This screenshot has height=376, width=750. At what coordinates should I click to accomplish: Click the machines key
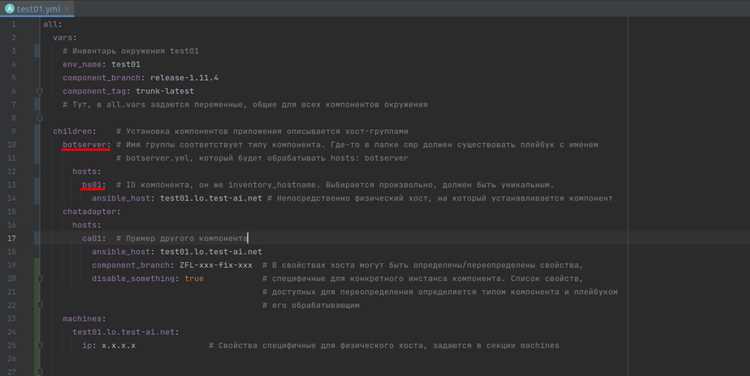pyautogui.click(x=84, y=319)
